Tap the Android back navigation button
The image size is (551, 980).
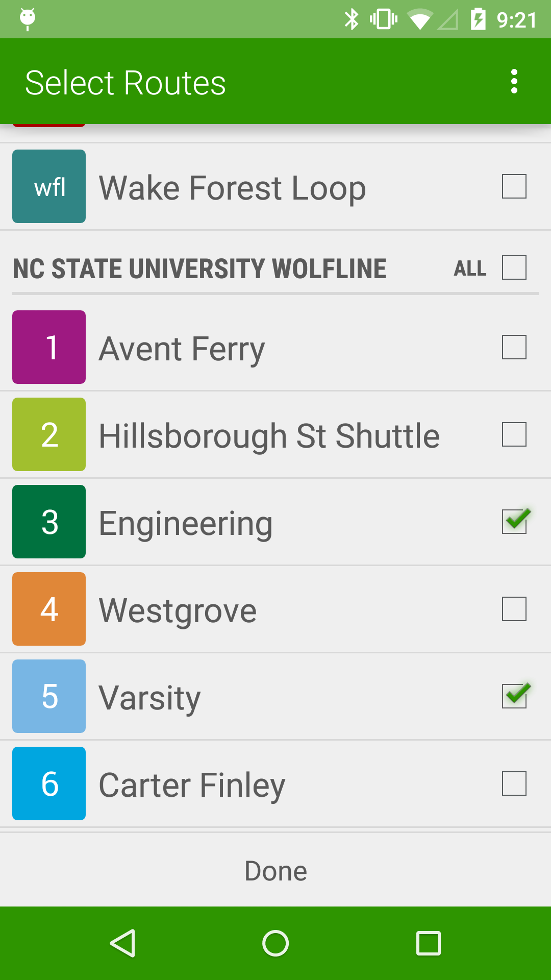pos(122,943)
